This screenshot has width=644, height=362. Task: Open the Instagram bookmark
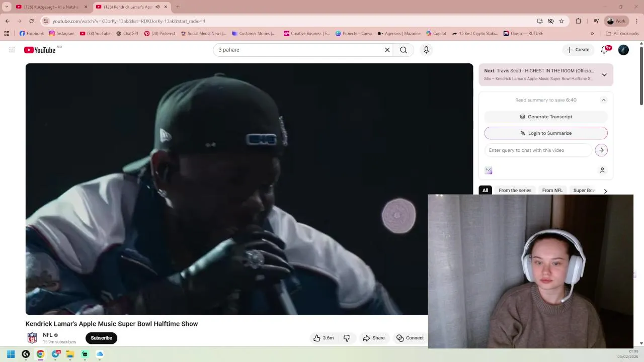[61, 34]
